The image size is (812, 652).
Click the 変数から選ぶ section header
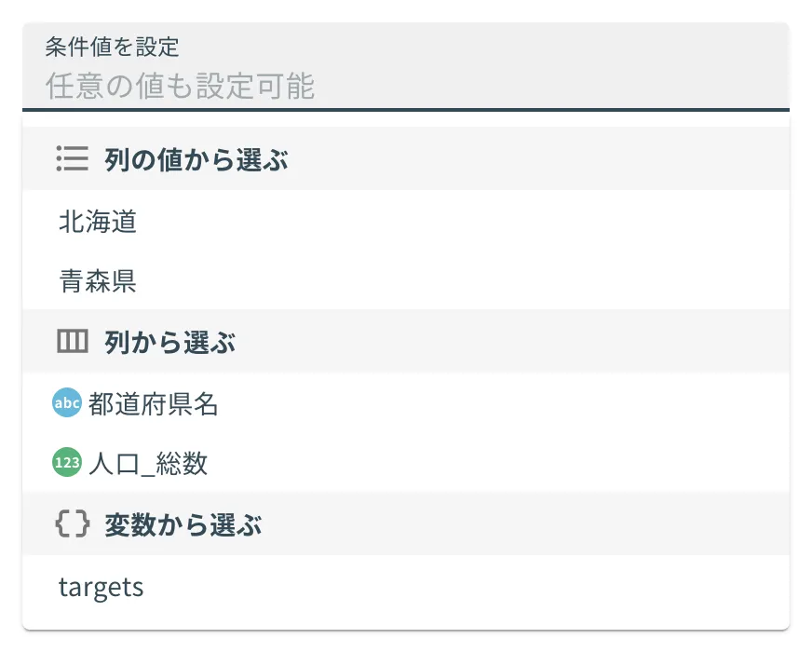click(x=406, y=523)
